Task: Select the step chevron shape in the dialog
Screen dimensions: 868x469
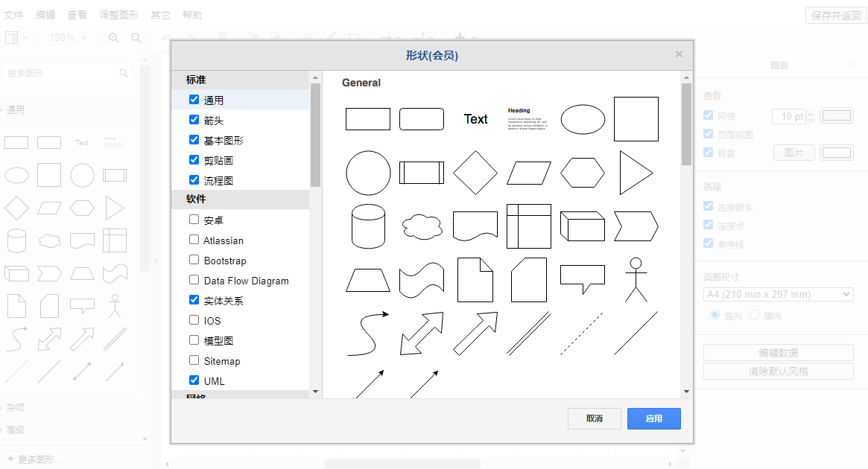Action: [636, 226]
